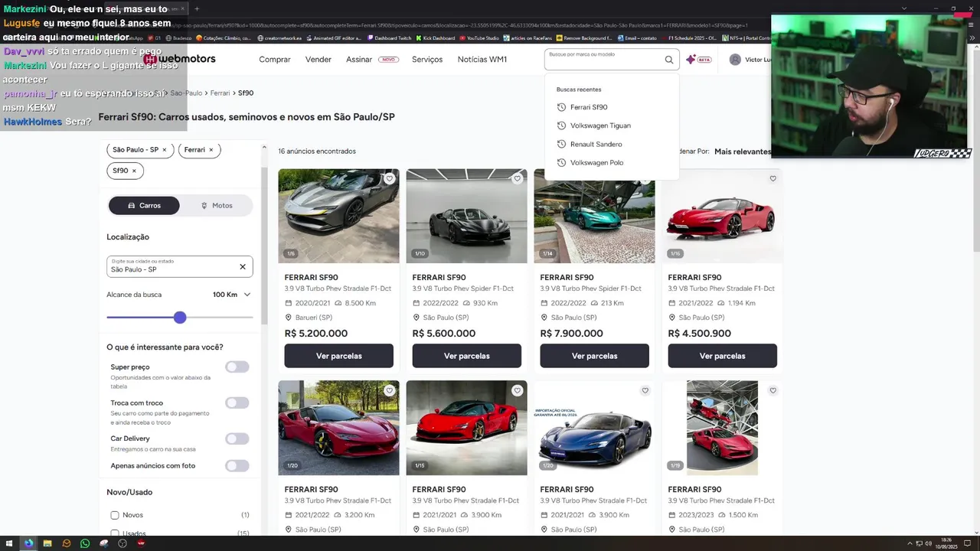Viewport: 980px width, 551px height.
Task: Click Ver parcelas for the R$ 7.900.000 SF90
Action: click(x=595, y=356)
